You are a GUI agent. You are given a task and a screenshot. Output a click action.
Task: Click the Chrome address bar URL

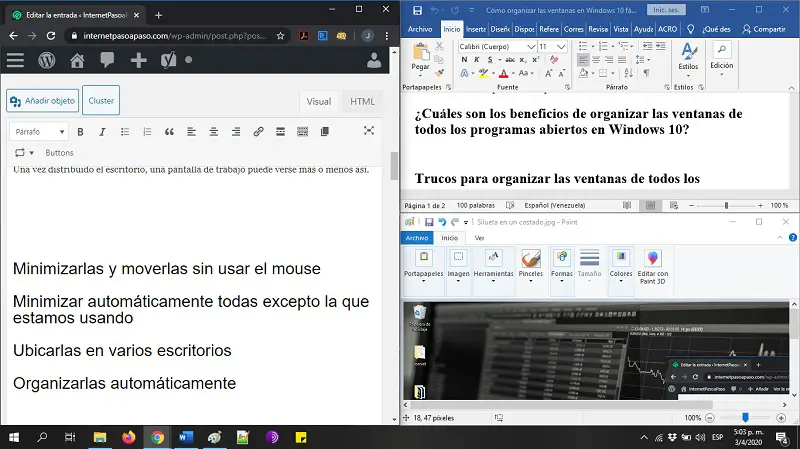click(174, 36)
